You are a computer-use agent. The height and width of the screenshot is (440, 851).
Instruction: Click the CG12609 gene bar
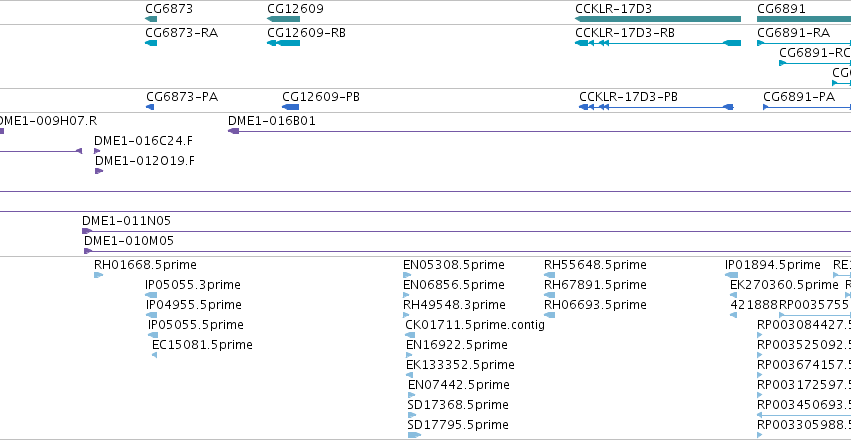[283, 19]
